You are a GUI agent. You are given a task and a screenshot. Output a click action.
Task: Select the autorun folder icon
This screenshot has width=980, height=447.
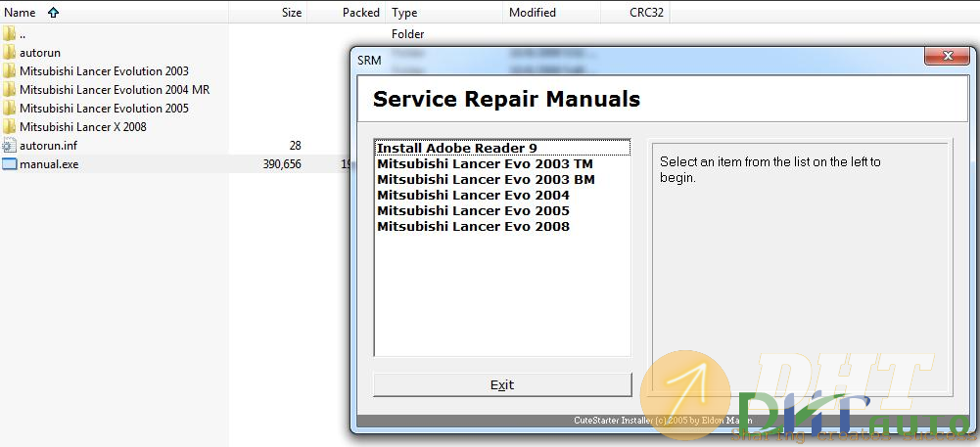[9, 52]
